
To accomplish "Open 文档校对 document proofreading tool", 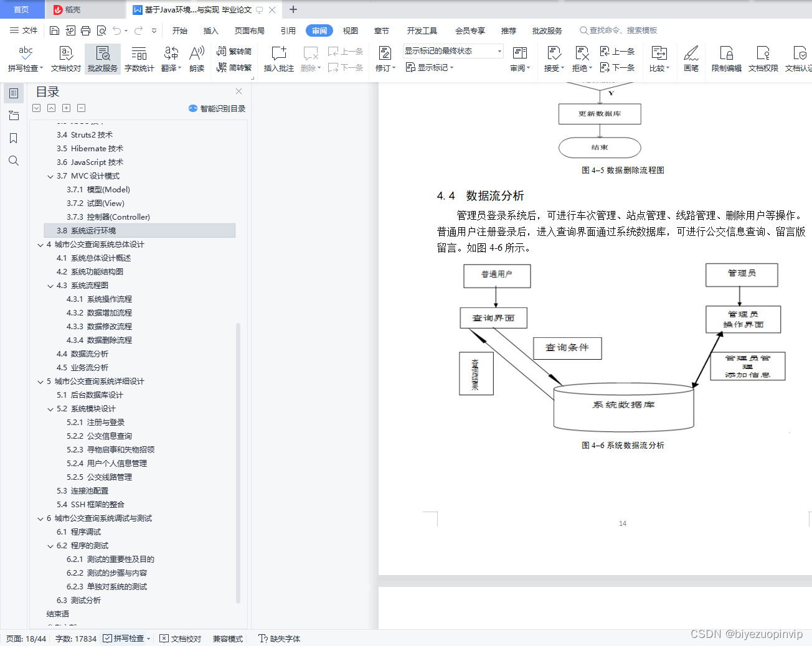I will coord(66,59).
